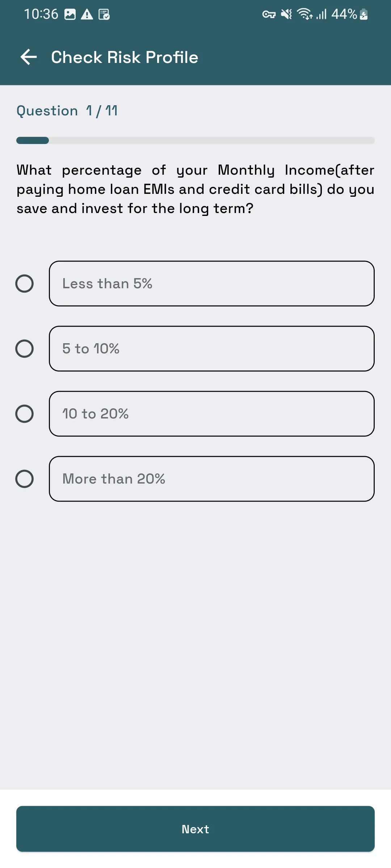Choose the More than 20% answer box

[212, 479]
